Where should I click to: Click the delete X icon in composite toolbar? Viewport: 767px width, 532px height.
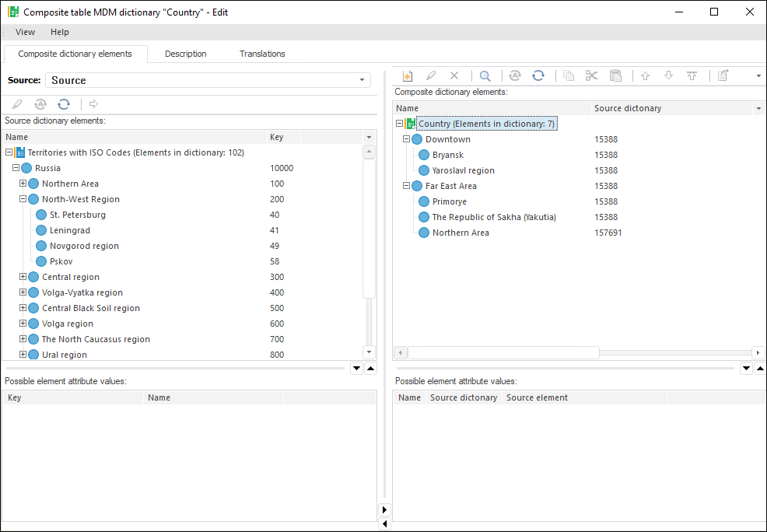(x=454, y=75)
